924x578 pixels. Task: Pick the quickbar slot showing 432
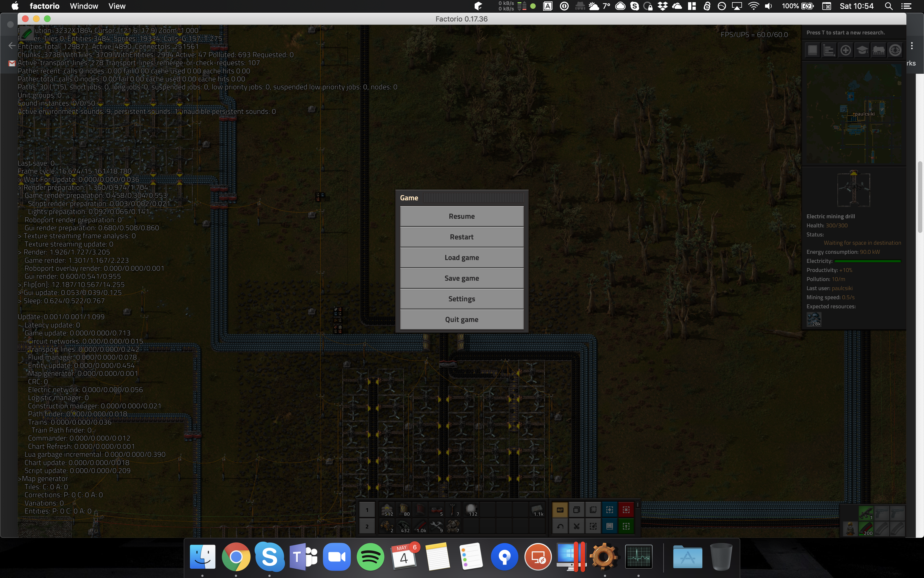404,526
